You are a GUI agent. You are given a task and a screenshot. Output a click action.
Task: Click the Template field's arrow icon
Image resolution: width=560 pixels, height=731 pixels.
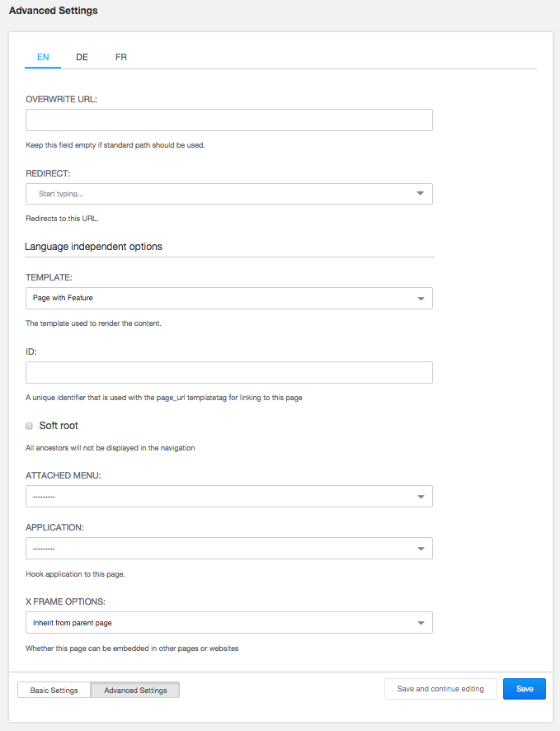[420, 298]
